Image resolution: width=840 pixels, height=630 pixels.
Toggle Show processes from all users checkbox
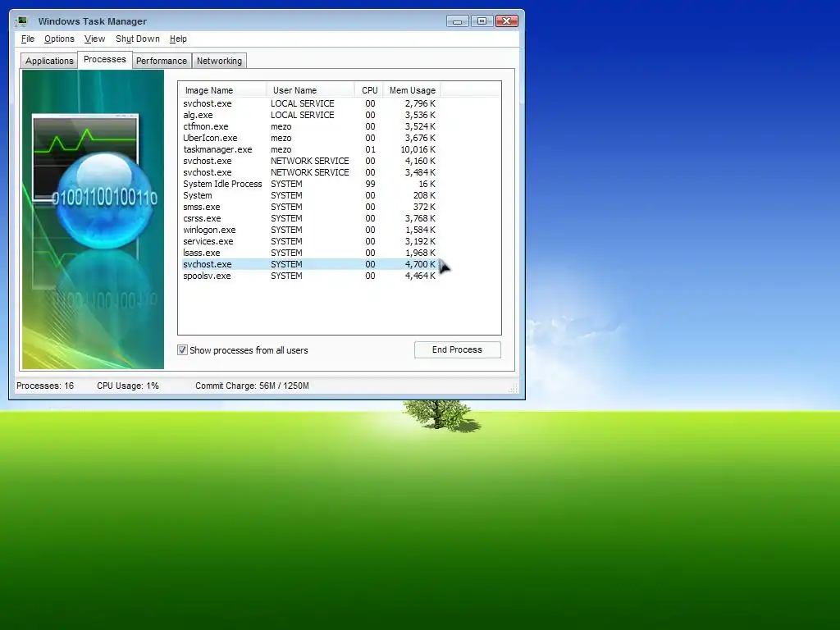click(x=182, y=349)
